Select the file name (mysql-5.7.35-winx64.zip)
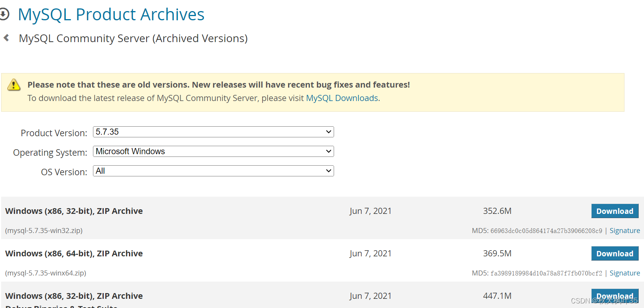The height and width of the screenshot is (308, 644). point(46,273)
